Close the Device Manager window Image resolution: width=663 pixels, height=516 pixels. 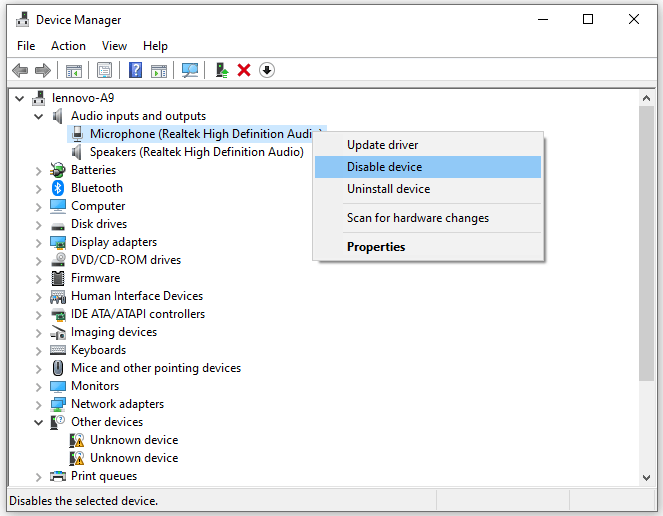tap(633, 19)
